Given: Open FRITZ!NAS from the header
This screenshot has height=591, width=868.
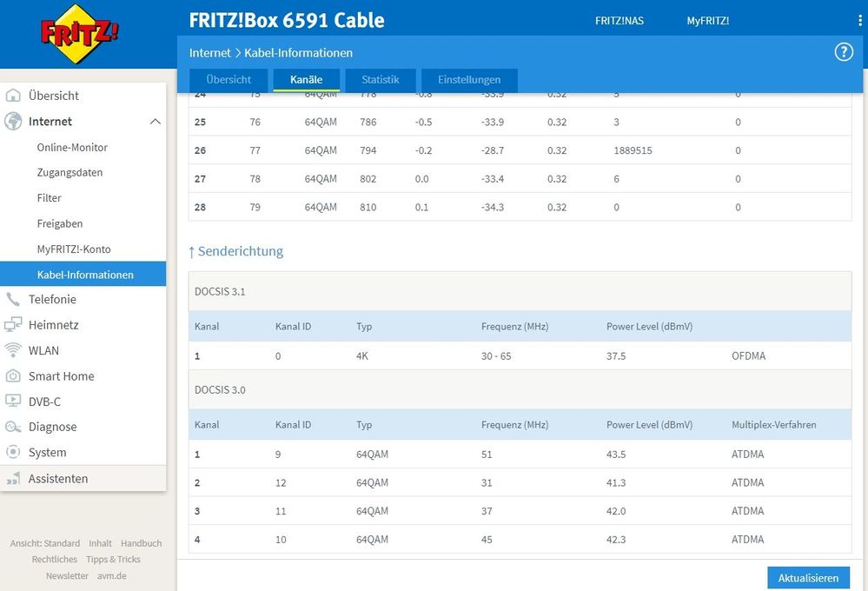Looking at the screenshot, I should (620, 21).
